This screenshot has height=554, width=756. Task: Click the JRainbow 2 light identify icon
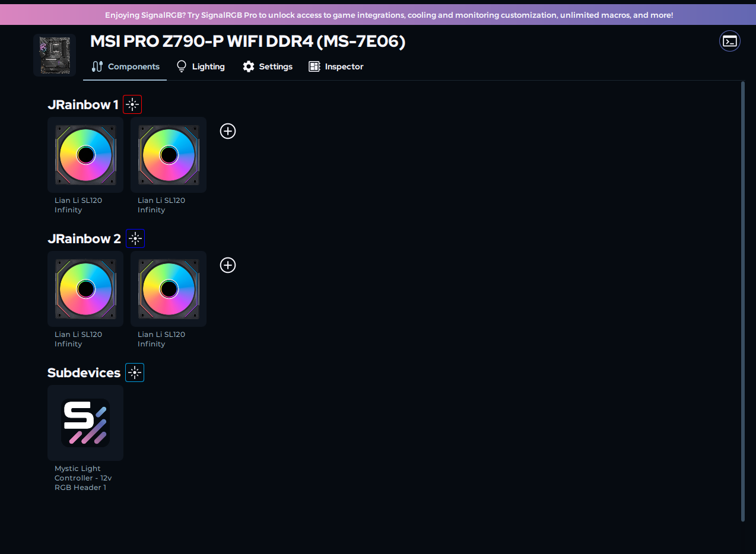tap(135, 238)
